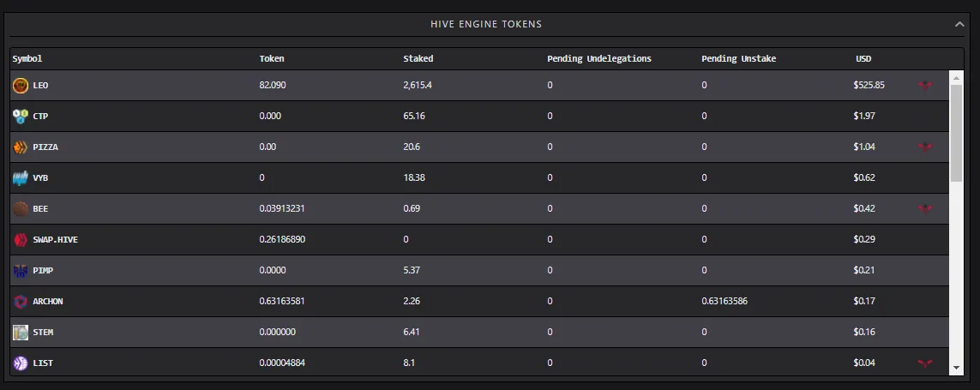
Task: Sort by Token column header
Action: click(x=272, y=59)
